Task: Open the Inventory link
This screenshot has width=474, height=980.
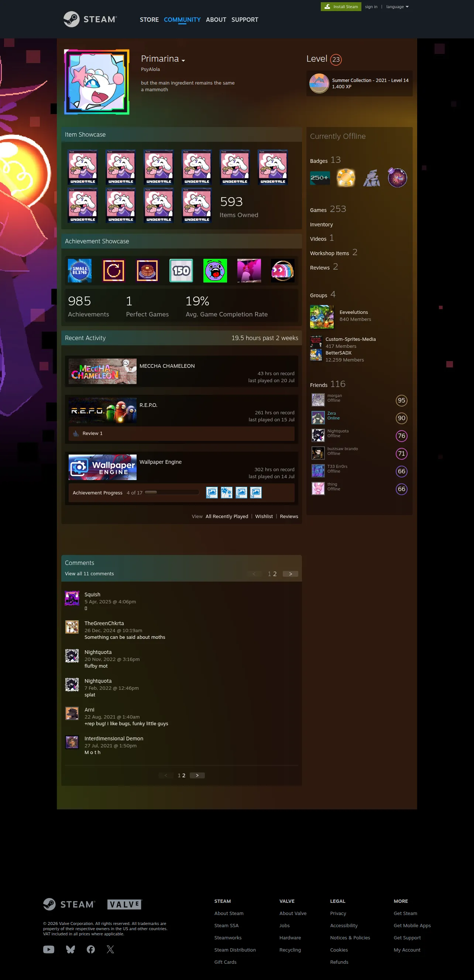Action: click(x=322, y=225)
